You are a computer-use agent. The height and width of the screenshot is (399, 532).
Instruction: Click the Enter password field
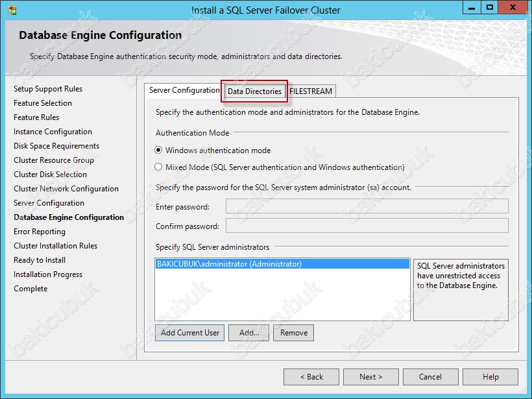point(367,207)
